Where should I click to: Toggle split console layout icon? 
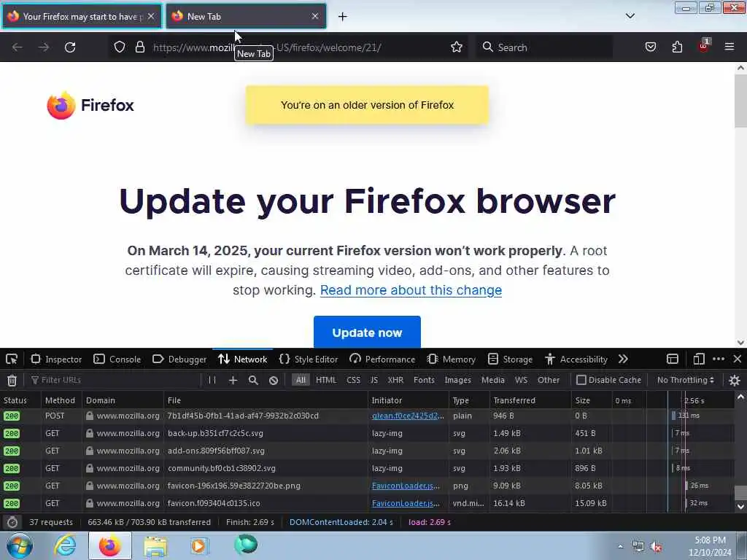coord(672,359)
